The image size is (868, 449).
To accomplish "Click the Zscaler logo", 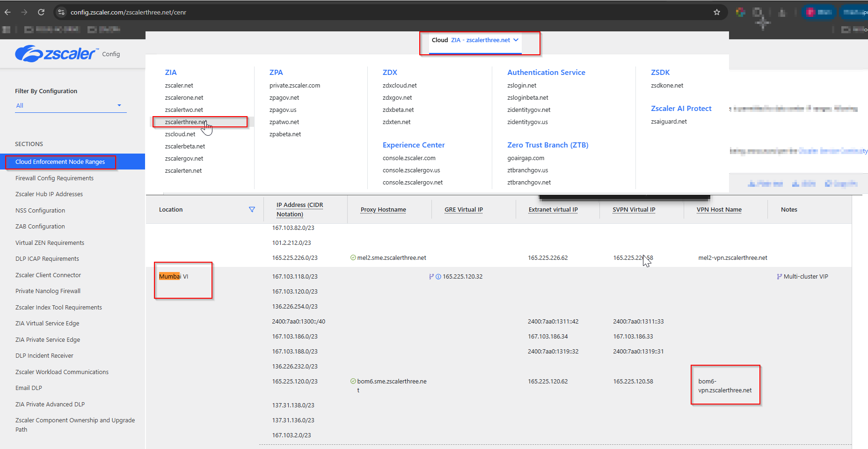I will point(57,53).
